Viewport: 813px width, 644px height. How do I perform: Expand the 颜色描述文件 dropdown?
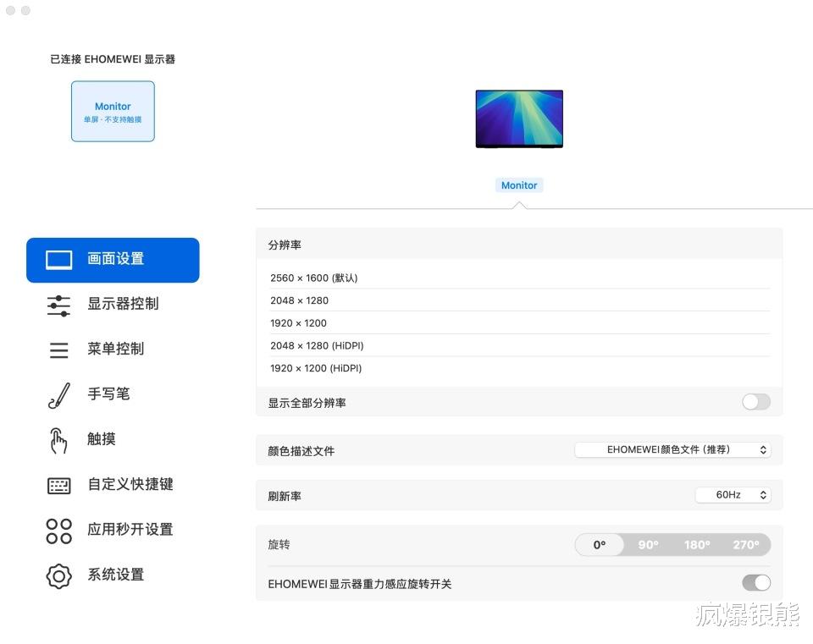pyautogui.click(x=672, y=449)
